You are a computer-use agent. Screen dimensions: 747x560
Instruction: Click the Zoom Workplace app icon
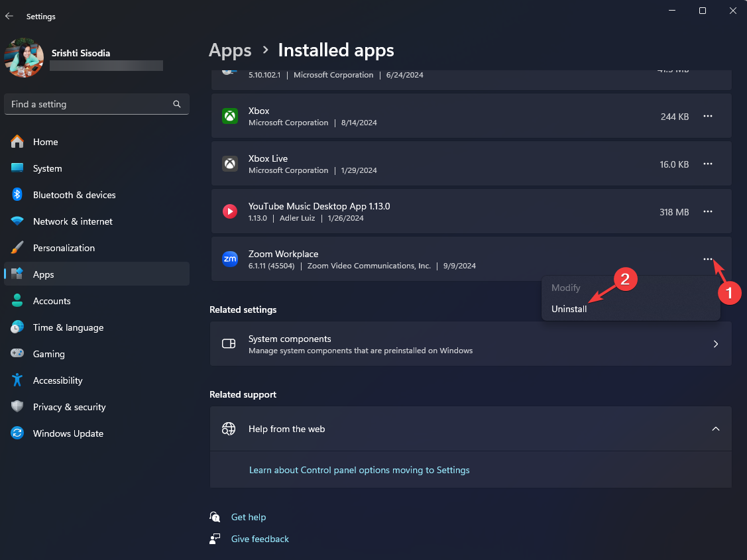229,259
